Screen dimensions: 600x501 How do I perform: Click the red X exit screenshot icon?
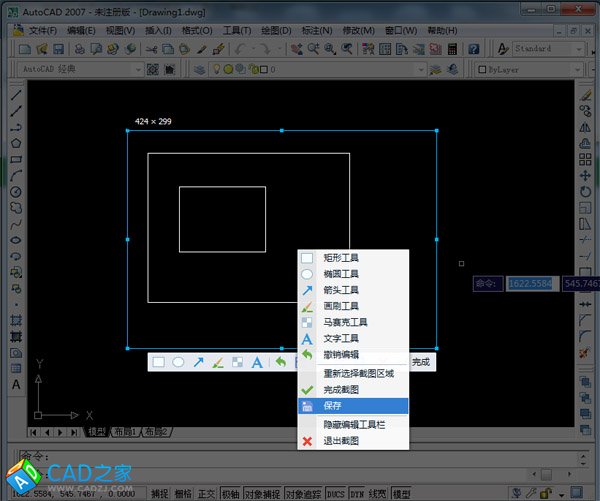click(307, 441)
